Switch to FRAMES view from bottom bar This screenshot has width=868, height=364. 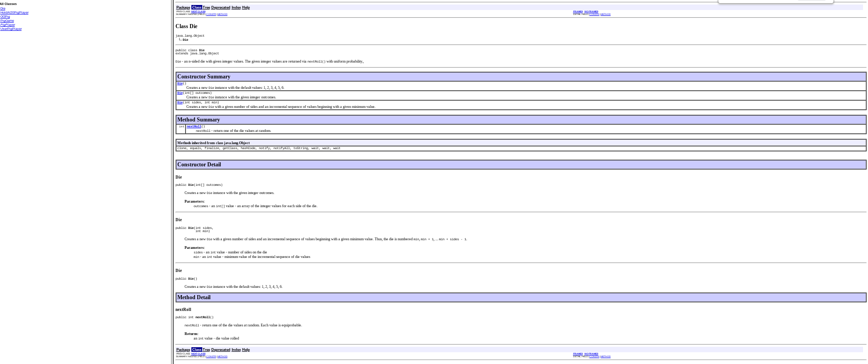(578, 354)
